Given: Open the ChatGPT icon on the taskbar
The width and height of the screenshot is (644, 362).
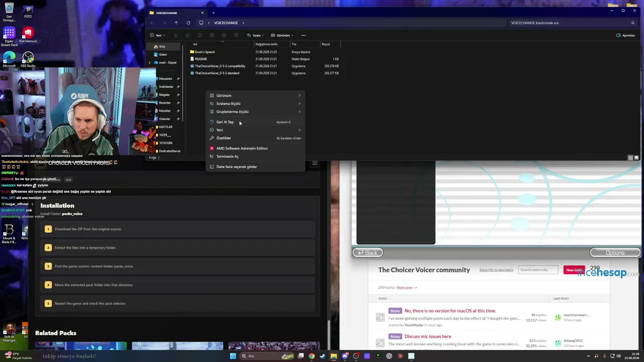Looking at the screenshot, I should pyautogui.click(x=389, y=356).
